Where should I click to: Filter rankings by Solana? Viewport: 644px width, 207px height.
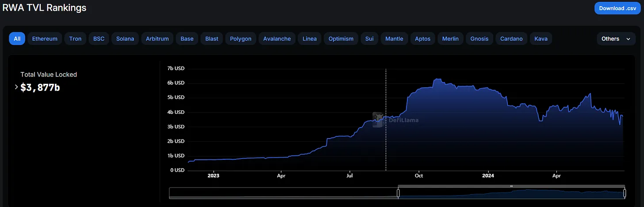point(125,39)
